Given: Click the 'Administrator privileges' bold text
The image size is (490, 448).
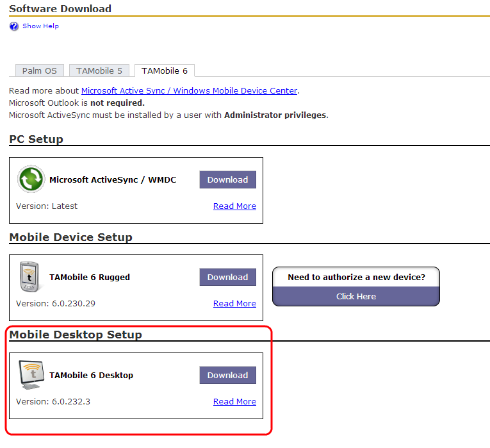Looking at the screenshot, I should [x=275, y=115].
